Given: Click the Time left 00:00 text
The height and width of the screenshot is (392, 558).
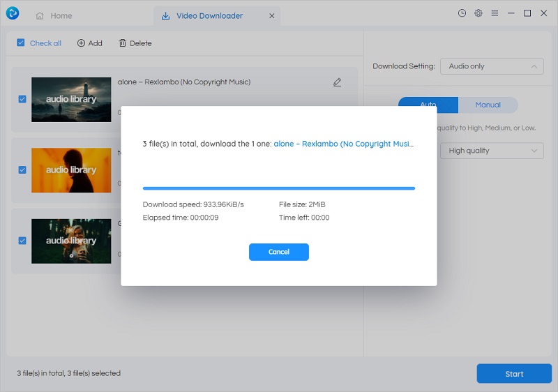Looking at the screenshot, I should [x=304, y=218].
